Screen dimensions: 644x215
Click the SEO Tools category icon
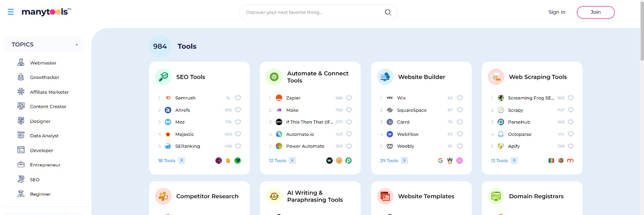click(163, 77)
